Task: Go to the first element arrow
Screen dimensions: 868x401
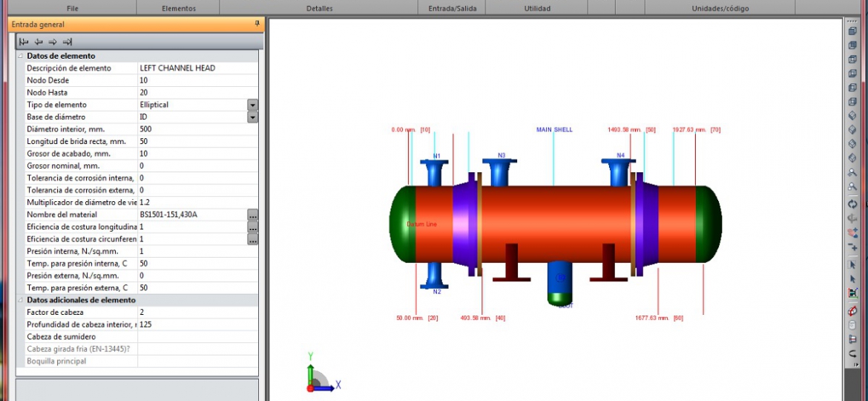Action: (x=24, y=42)
